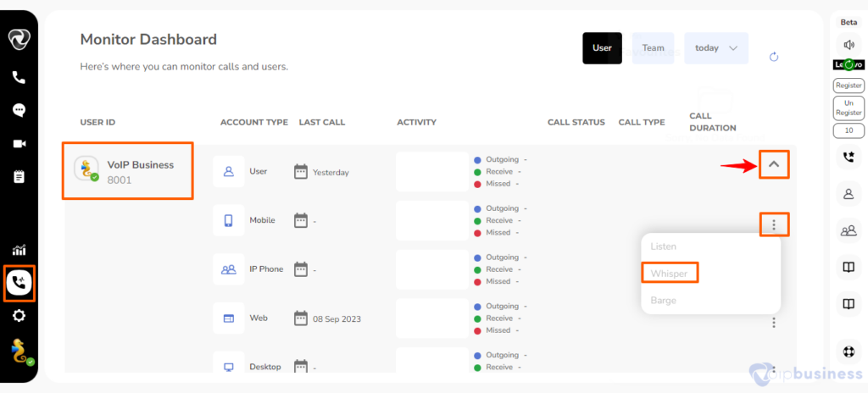Open three-dot menu on the Mobile row
Viewport: 868px width, 393px height.
click(x=774, y=224)
